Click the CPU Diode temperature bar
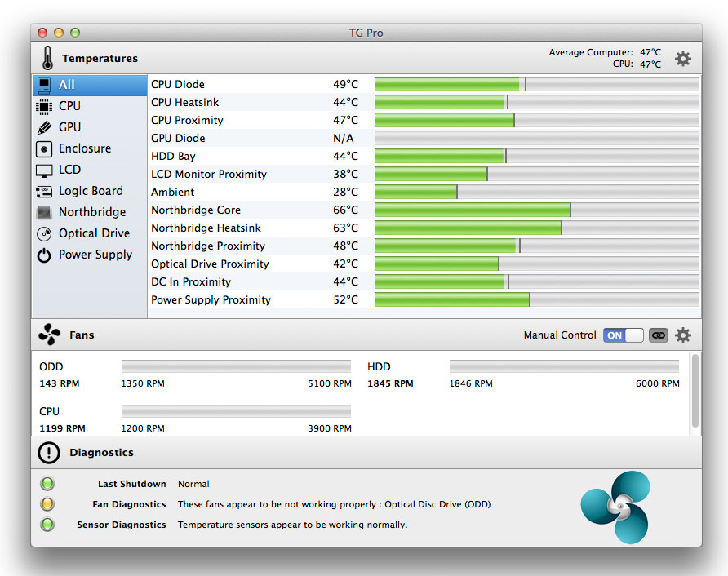Image resolution: width=728 pixels, height=576 pixels. click(537, 84)
